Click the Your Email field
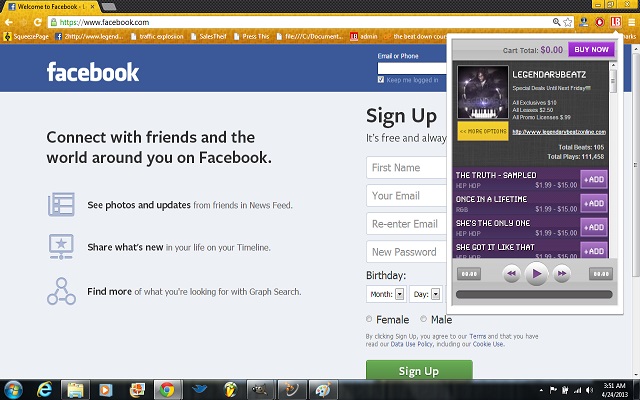The height and width of the screenshot is (400, 640). click(x=407, y=196)
